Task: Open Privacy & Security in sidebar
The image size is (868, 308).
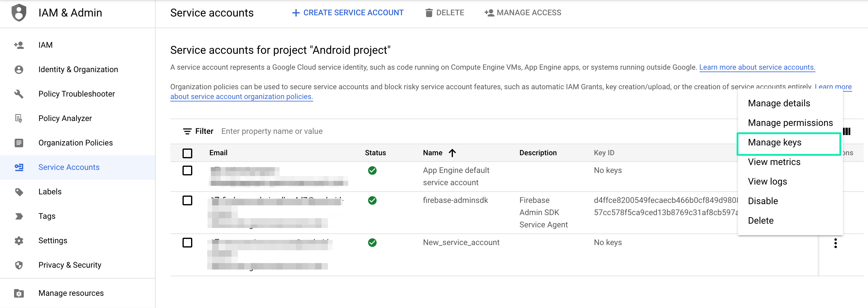Action: pos(78,265)
